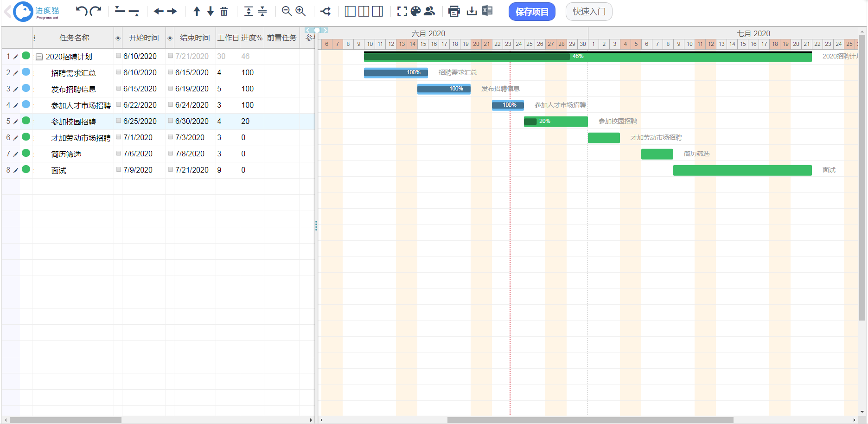868x424 pixels.
Task: Enter fullscreen mode
Action: pyautogui.click(x=402, y=12)
